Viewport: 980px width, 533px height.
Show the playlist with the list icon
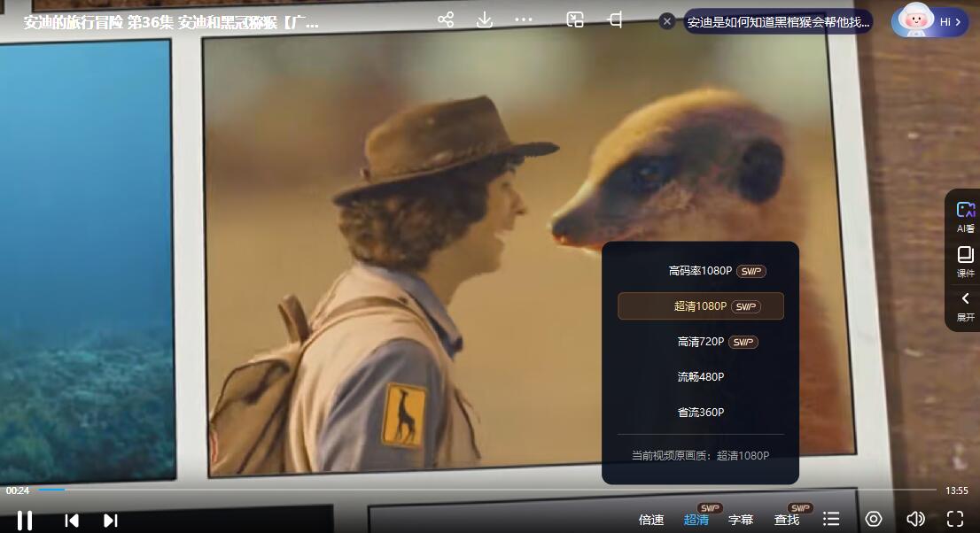(831, 519)
